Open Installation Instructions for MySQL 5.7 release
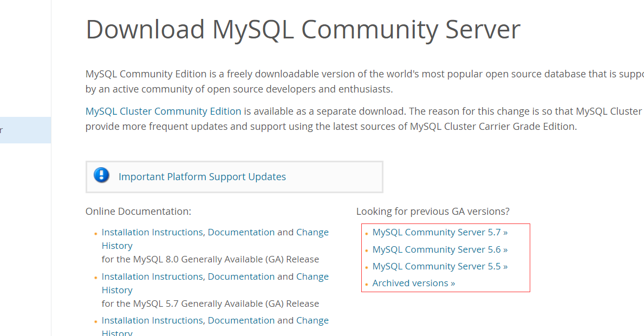644x336 pixels. tap(152, 276)
